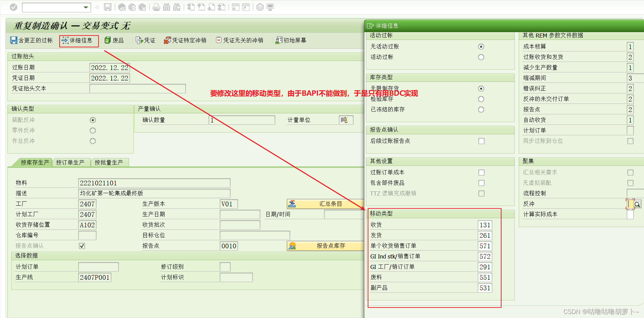Click the 确认数量 input field
The width and height of the screenshot is (644, 318).
(x=242, y=120)
